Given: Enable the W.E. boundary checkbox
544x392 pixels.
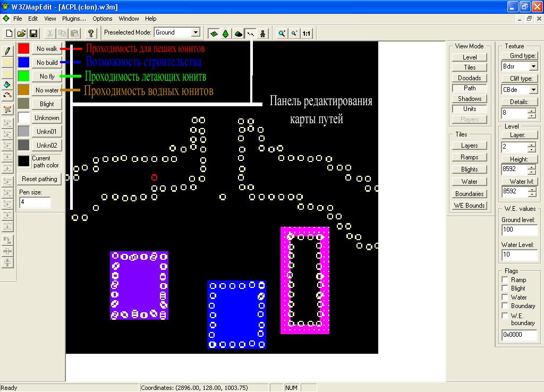Looking at the screenshot, I should 505,316.
